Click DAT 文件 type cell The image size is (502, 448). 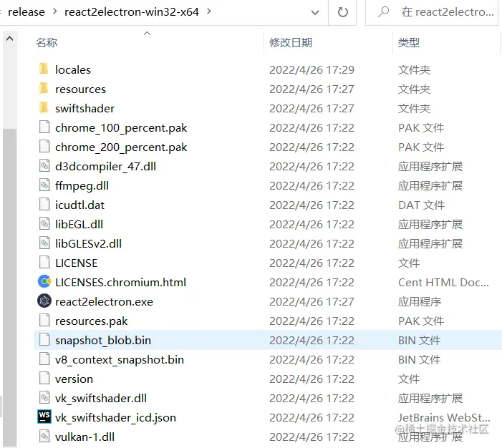(x=421, y=205)
